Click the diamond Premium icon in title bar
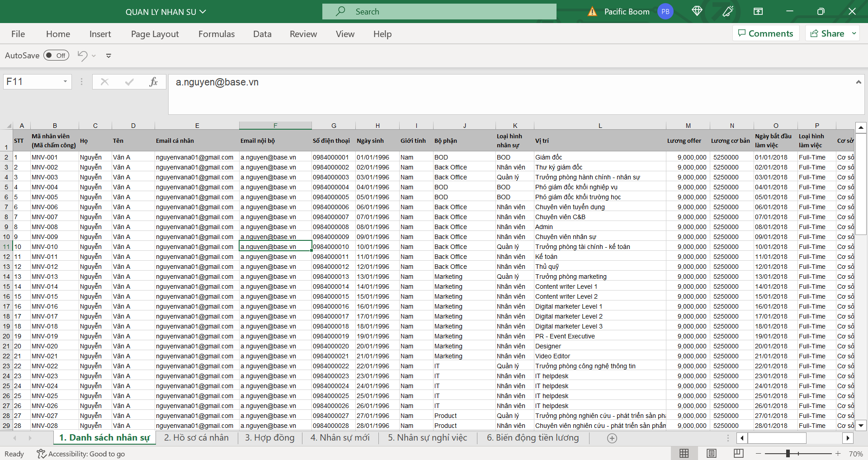Viewport: 868px width, 460px height. 697,11
